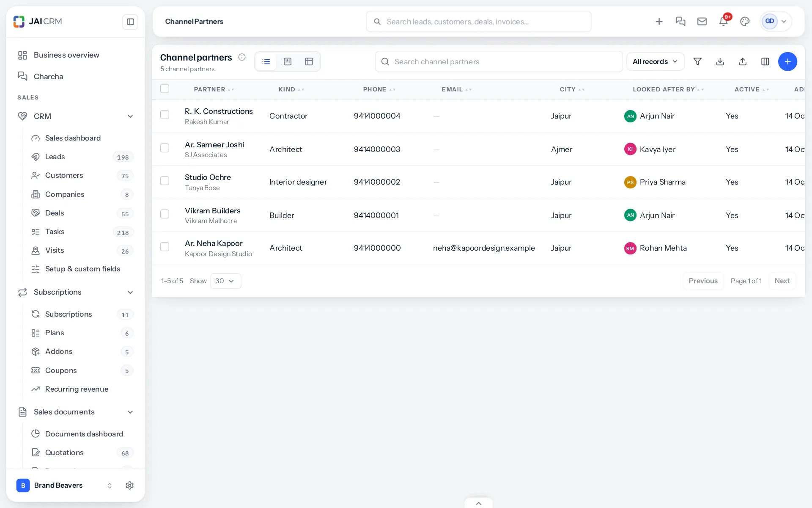Open the theme palette icon
This screenshot has width=812, height=508.
tap(745, 22)
